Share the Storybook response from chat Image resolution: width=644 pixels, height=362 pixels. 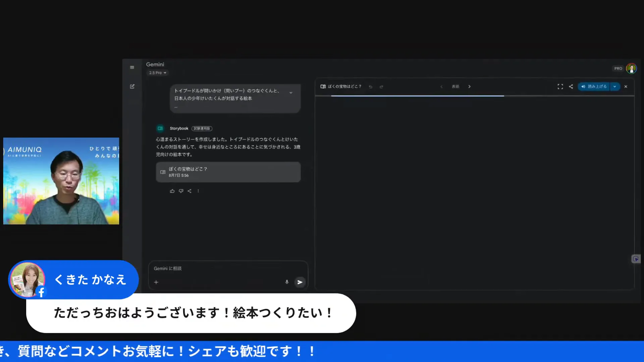pyautogui.click(x=190, y=191)
